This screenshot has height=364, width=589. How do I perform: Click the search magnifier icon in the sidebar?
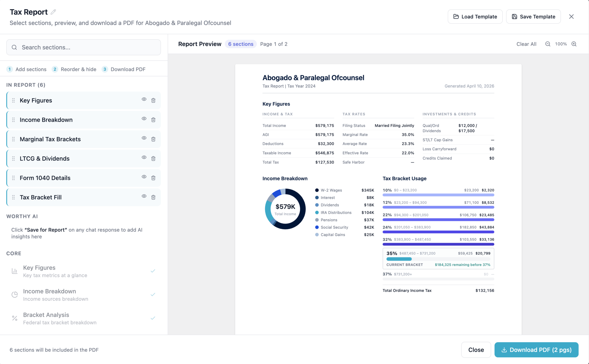[15, 47]
